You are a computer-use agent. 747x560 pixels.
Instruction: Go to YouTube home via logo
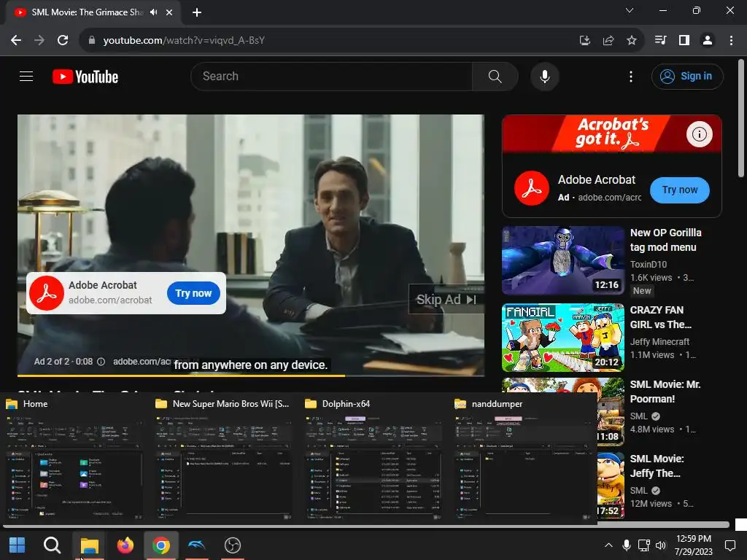pos(85,77)
